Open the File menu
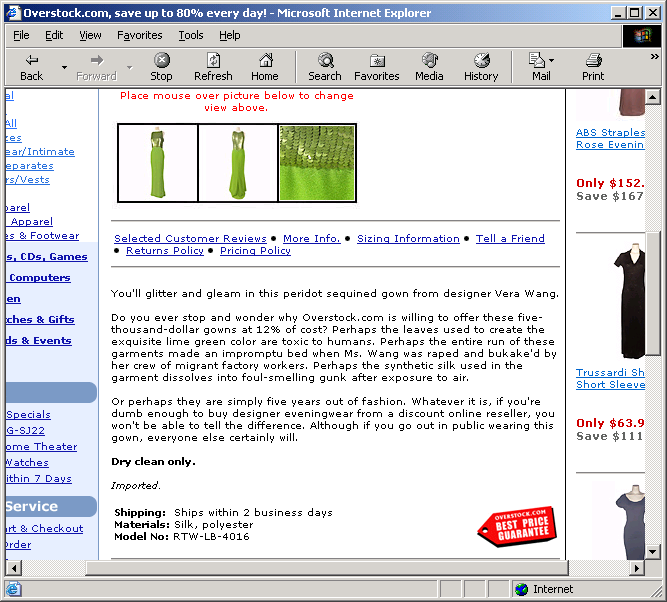 coord(21,35)
